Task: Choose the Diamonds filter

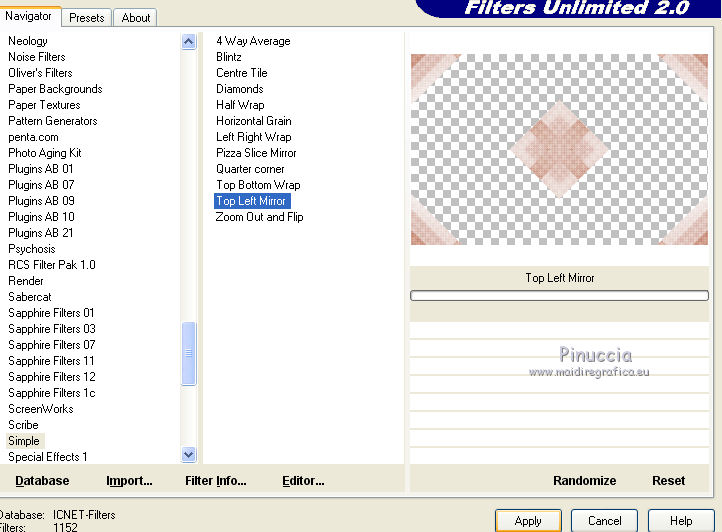Action: [239, 89]
